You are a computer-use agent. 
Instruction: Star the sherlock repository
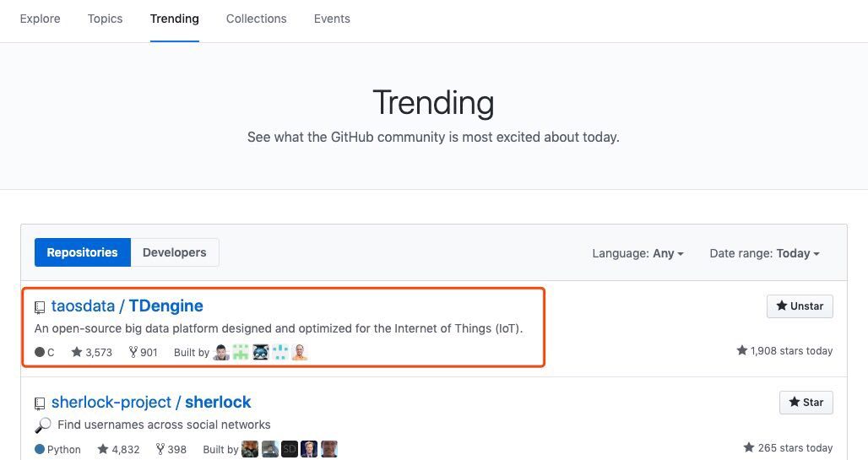806,403
